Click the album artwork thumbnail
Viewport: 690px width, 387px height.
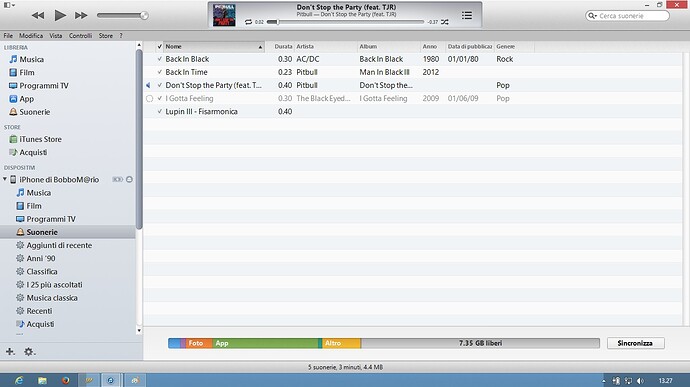coord(224,15)
